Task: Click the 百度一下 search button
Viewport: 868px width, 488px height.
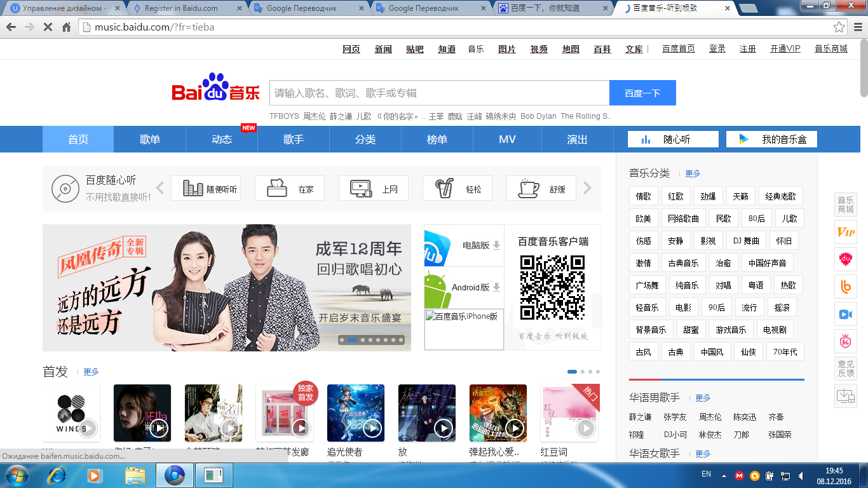Action: tap(642, 93)
